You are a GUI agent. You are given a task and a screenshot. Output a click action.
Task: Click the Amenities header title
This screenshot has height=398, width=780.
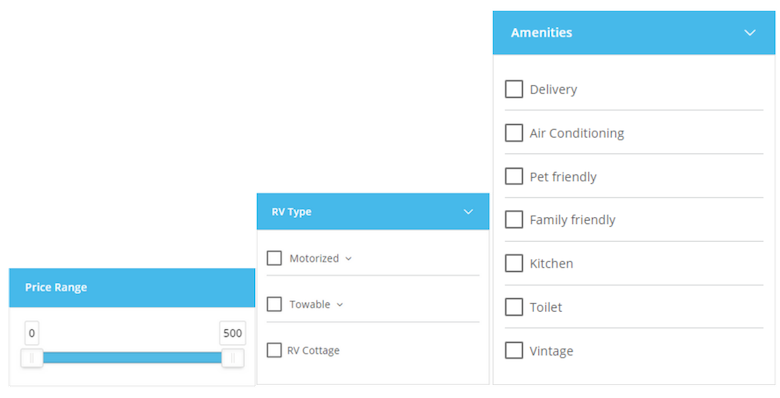[541, 33]
